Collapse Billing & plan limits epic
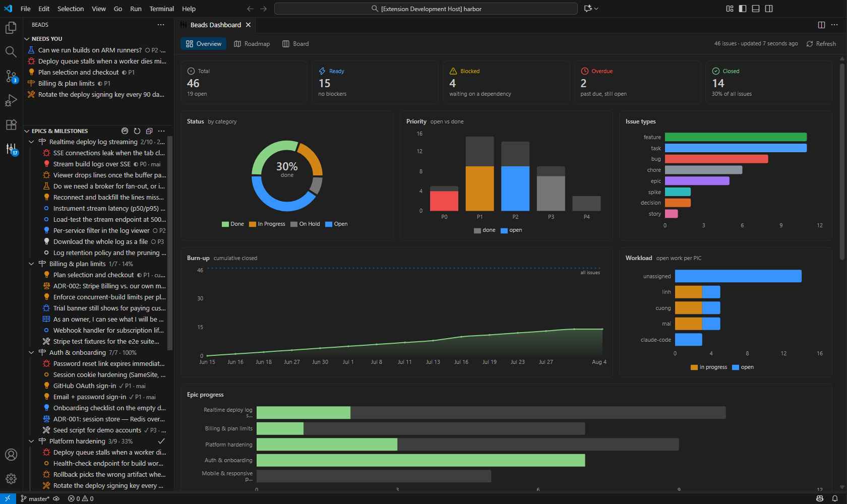This screenshot has width=847, height=504. point(31,264)
